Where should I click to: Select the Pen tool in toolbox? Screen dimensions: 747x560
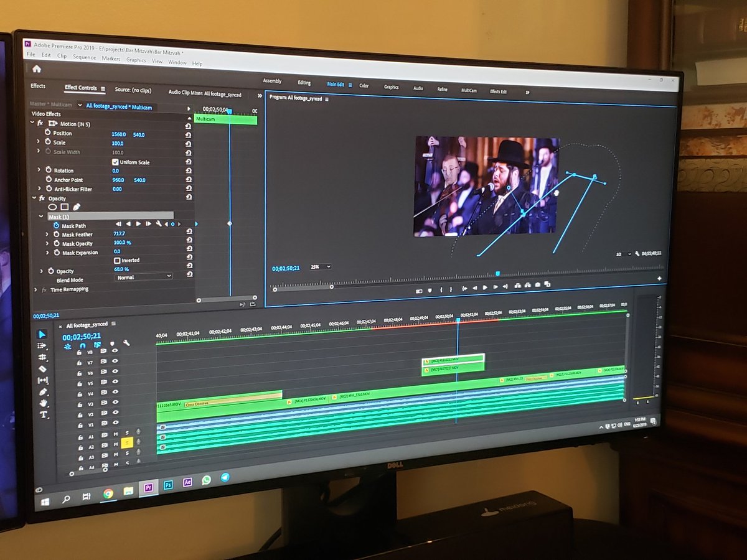pos(43,392)
